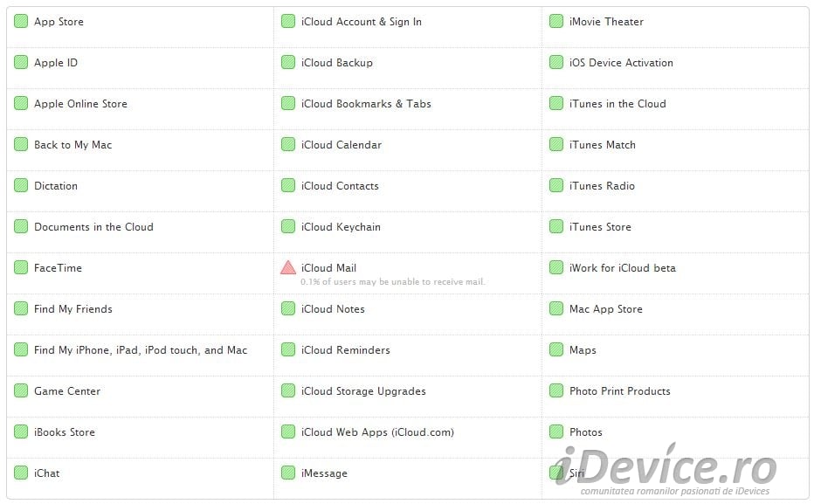The width and height of the screenshot is (814, 504).
Task: Click the status icon next to iMessage
Action: [288, 473]
